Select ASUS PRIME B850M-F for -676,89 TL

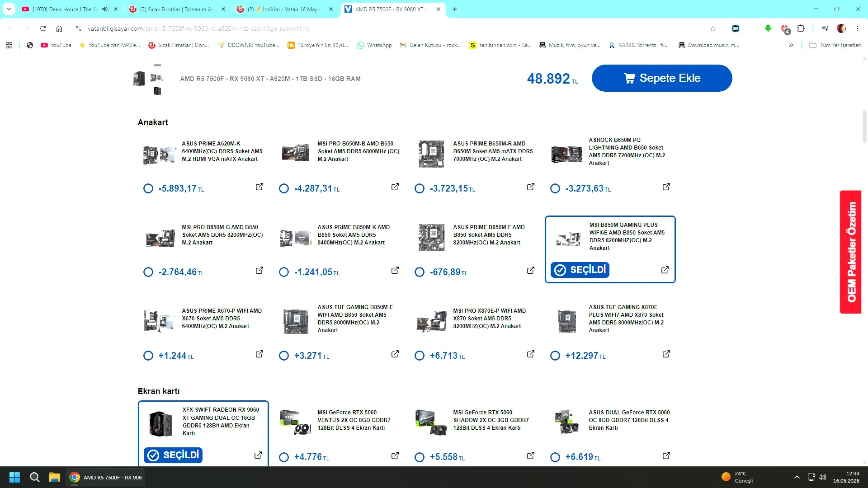tap(420, 272)
